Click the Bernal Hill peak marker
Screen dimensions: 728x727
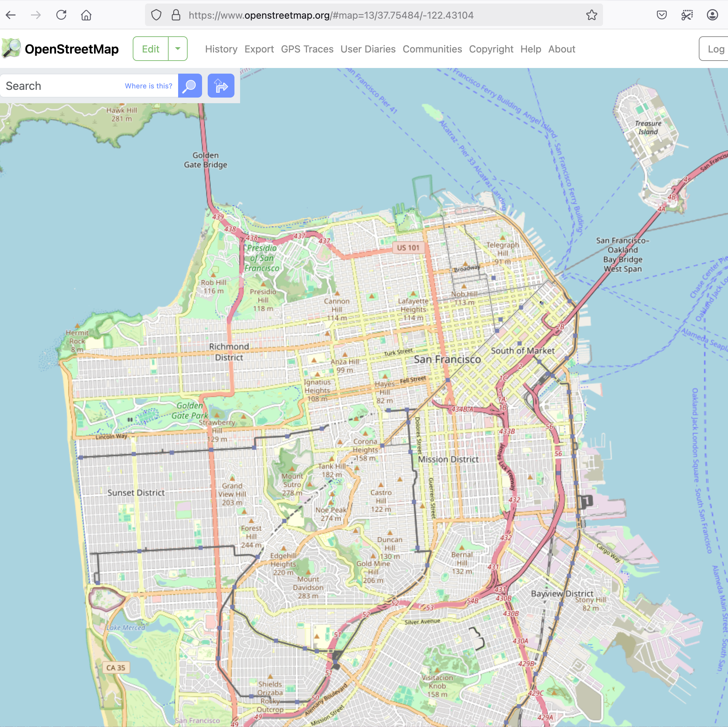[x=462, y=547]
